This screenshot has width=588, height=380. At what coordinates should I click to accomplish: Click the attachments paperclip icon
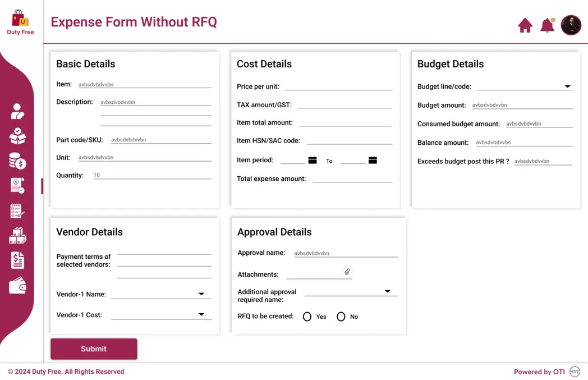tap(347, 272)
